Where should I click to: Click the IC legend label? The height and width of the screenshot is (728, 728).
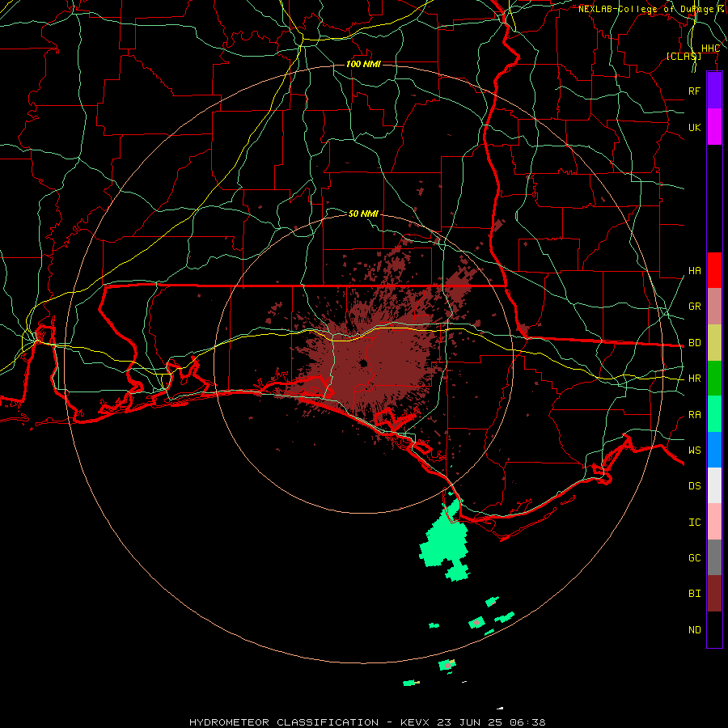point(694,523)
